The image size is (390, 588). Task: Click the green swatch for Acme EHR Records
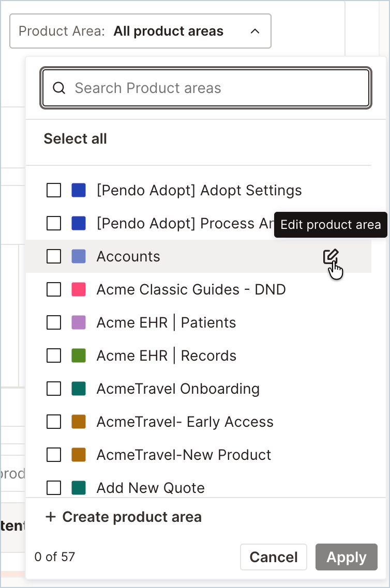[x=79, y=355]
